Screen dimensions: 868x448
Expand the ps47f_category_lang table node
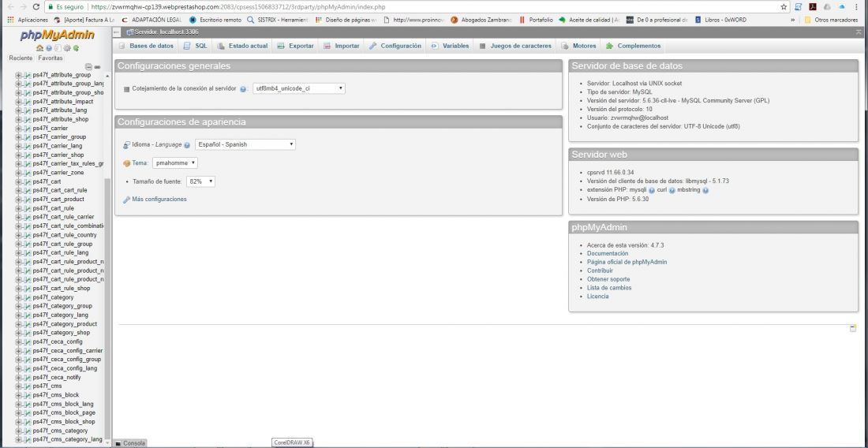pos(19,315)
